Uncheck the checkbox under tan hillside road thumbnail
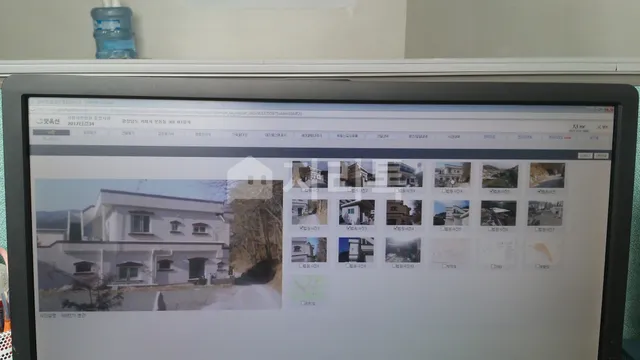The width and height of the screenshot is (640, 360). (539, 191)
